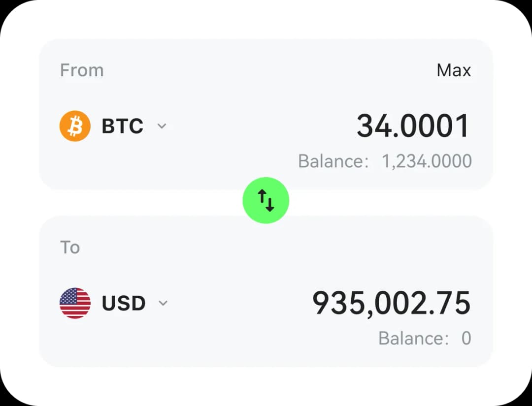The width and height of the screenshot is (532, 406).
Task: Select the BTC currency label
Action: click(122, 126)
